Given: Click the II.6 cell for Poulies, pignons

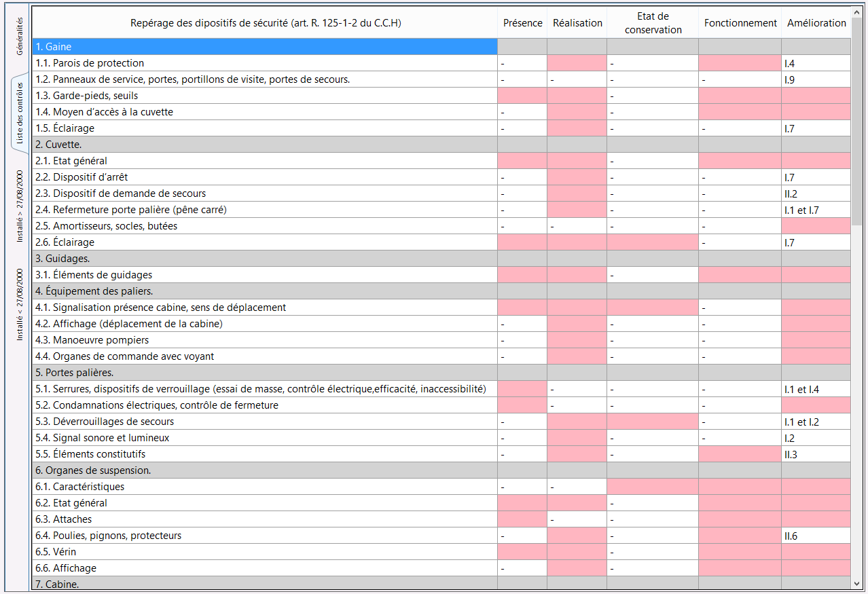Looking at the screenshot, I should pos(816,536).
